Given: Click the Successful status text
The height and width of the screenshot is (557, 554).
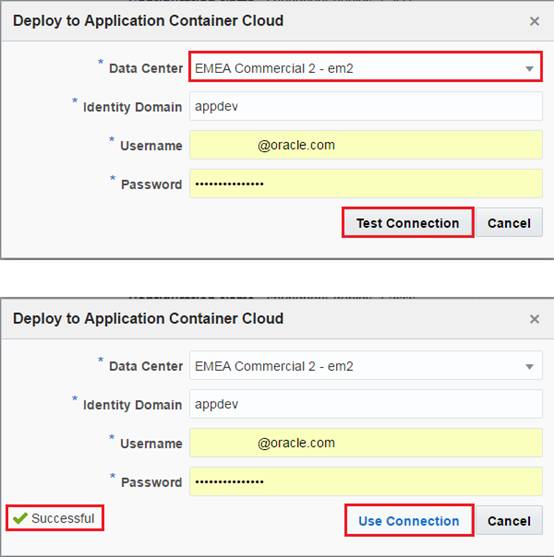Looking at the screenshot, I should (63, 518).
